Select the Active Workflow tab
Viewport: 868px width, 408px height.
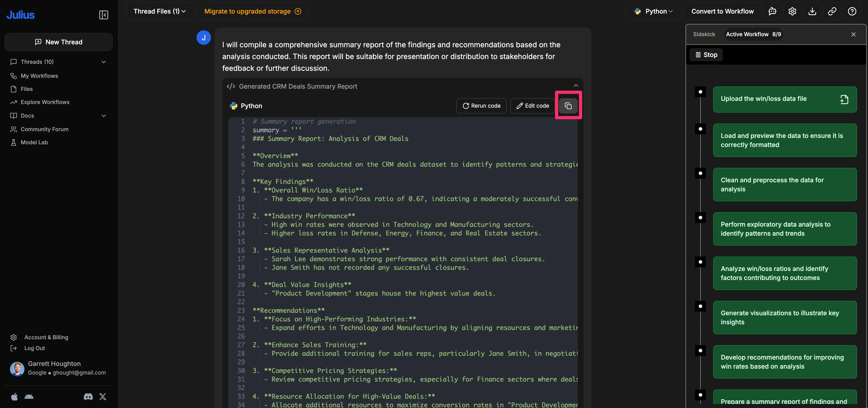tap(753, 34)
